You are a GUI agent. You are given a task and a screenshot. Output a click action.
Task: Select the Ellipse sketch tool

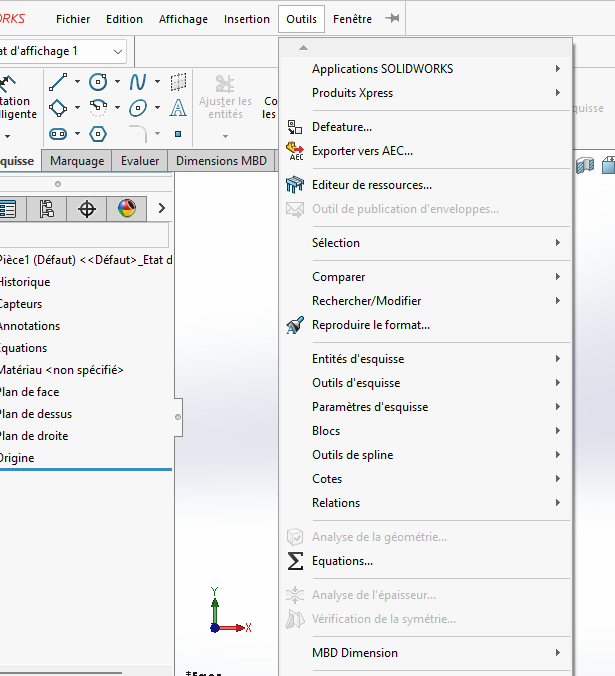138,108
